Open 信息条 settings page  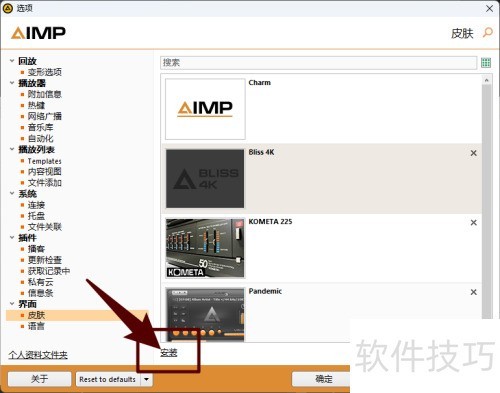[40, 293]
